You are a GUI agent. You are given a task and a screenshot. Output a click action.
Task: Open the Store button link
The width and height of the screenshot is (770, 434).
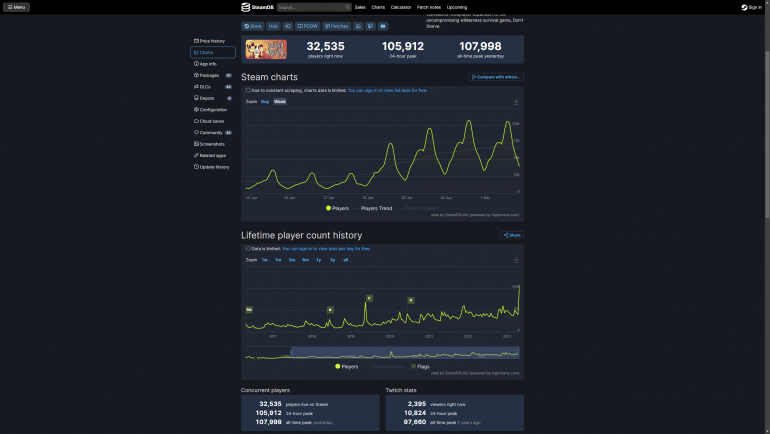pyautogui.click(x=253, y=26)
